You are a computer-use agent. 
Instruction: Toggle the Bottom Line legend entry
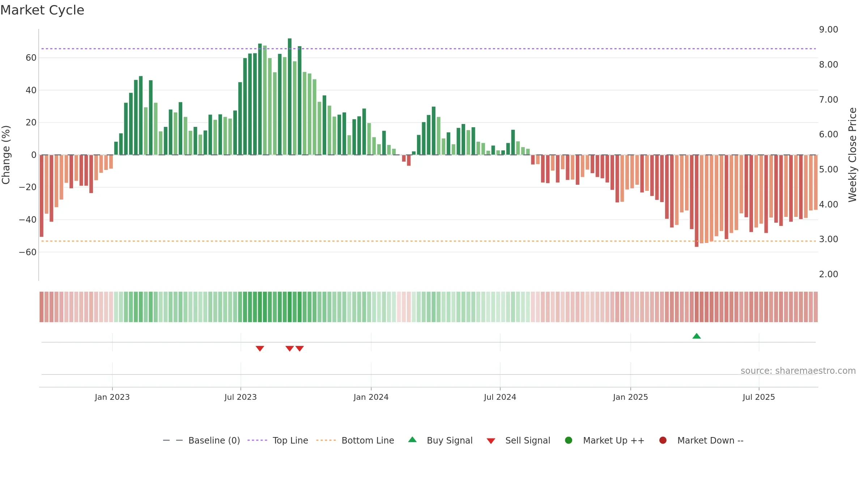355,440
